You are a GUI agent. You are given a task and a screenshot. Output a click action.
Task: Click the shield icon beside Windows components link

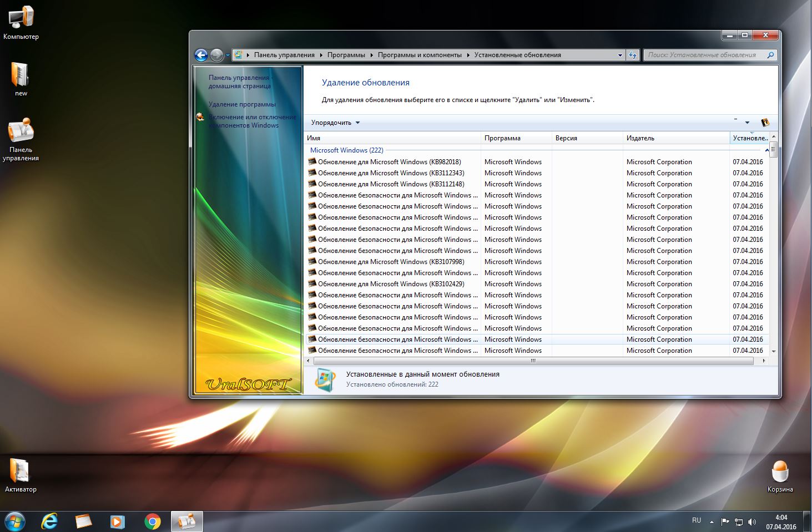tap(200, 117)
